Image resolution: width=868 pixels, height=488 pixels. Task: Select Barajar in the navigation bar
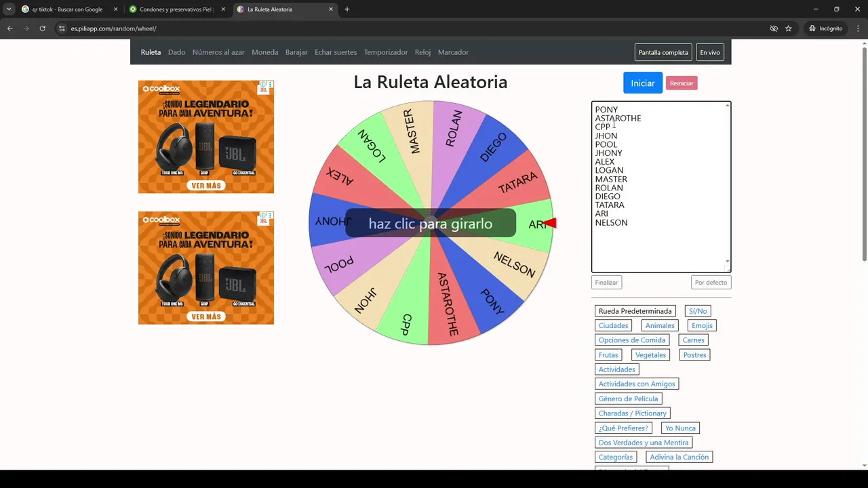[296, 52]
